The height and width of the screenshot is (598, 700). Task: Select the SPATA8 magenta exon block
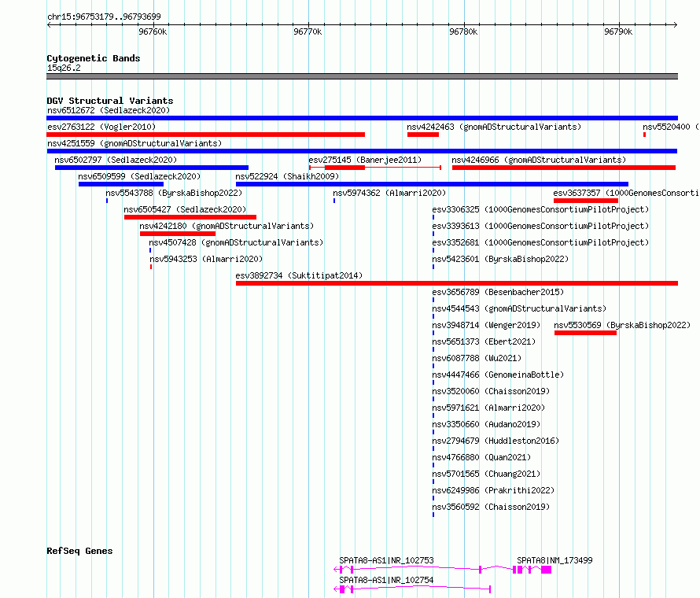546,570
